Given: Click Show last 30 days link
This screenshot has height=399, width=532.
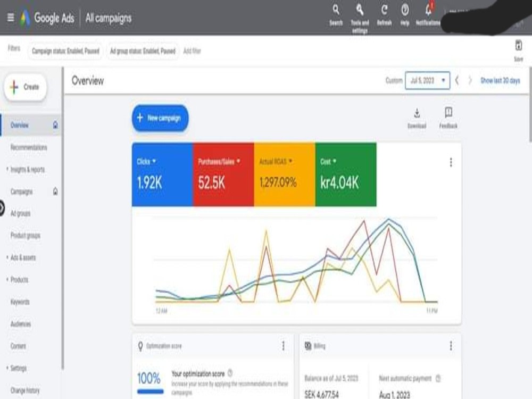Looking at the screenshot, I should coord(500,80).
